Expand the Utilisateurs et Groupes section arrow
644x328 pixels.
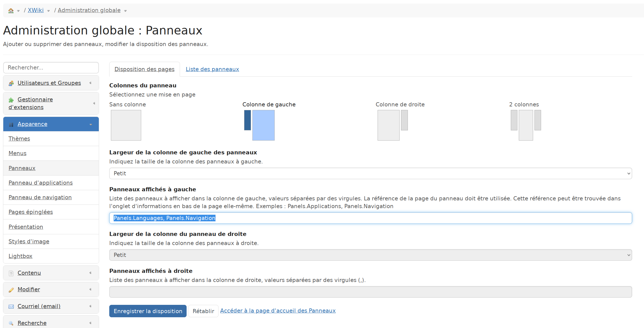(90, 83)
